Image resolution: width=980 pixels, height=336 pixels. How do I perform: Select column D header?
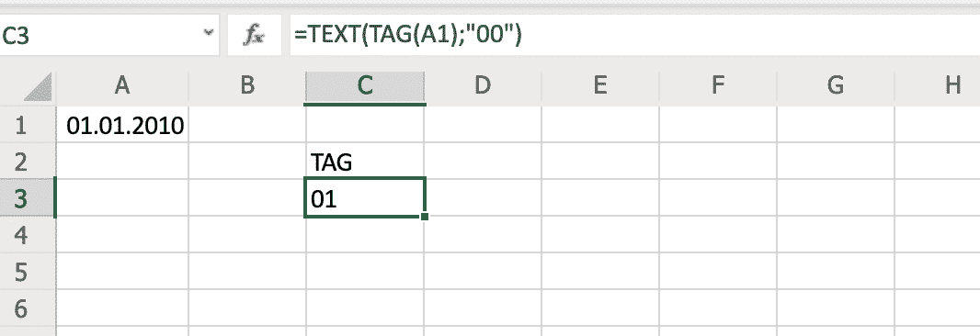pos(483,85)
